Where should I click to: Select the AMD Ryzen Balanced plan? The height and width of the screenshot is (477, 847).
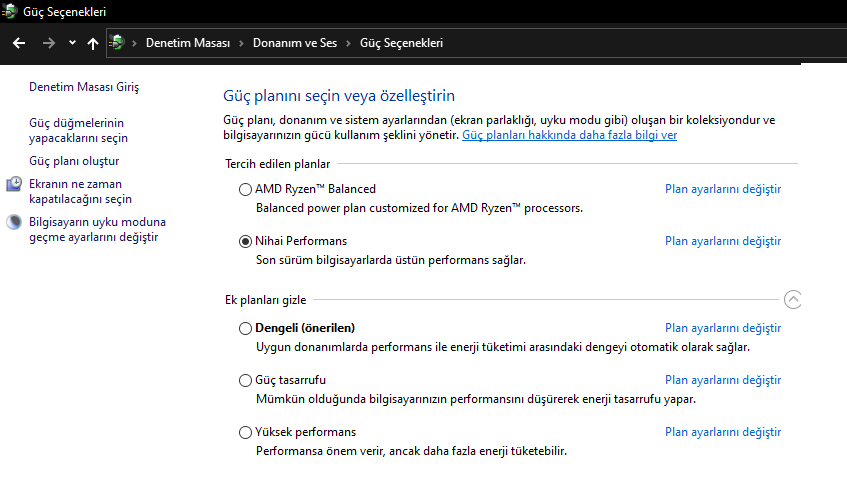pyautogui.click(x=246, y=189)
